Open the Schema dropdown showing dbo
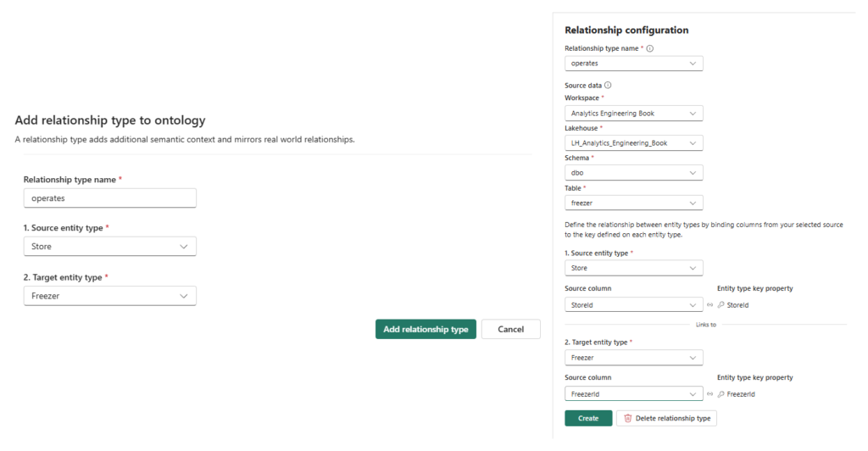868x451 pixels. coord(633,173)
